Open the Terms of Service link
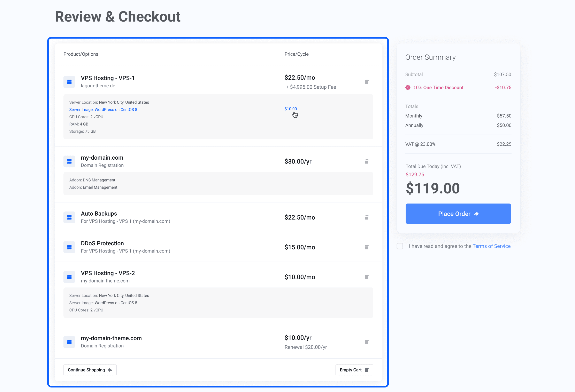 (491, 246)
